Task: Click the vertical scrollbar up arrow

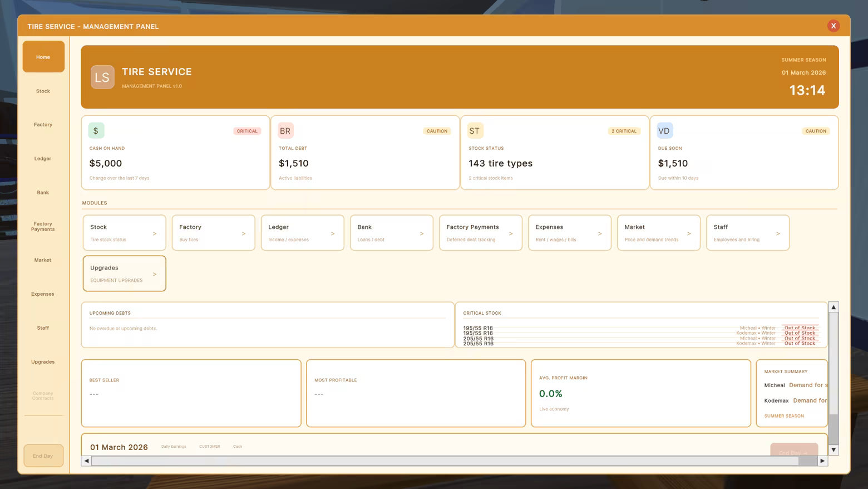Action: click(834, 307)
